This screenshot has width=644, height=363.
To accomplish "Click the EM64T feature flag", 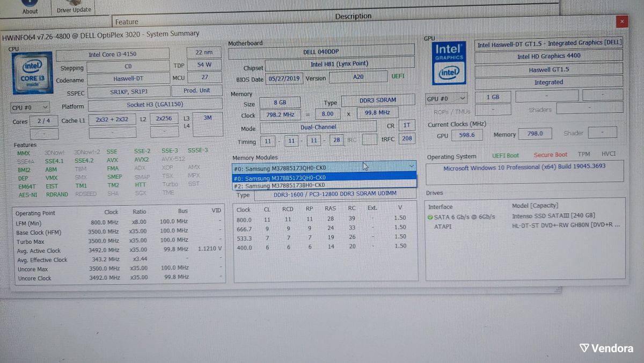I will click(x=26, y=186).
